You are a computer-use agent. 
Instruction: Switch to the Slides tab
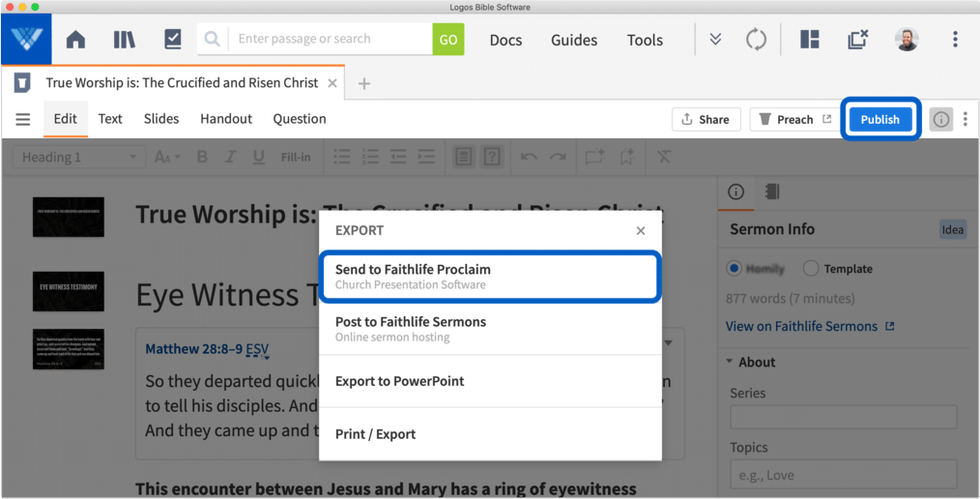161,119
